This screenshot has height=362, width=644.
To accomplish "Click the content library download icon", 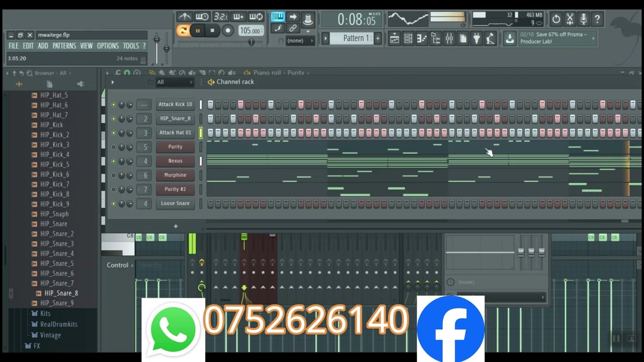I will pos(510,38).
